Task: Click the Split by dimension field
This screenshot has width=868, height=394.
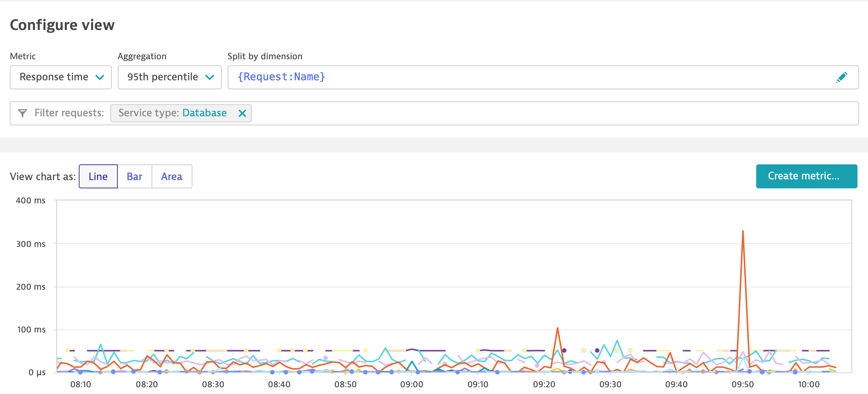Action: tap(525, 77)
